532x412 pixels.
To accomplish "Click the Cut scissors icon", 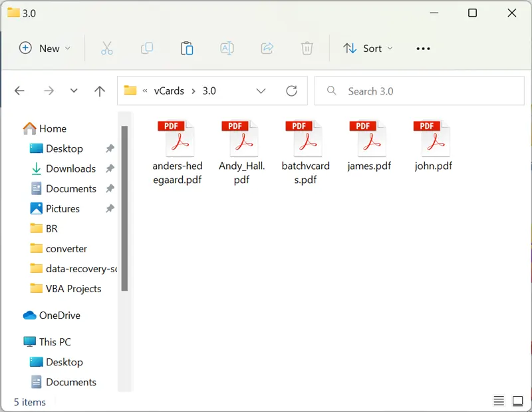I will coord(106,48).
